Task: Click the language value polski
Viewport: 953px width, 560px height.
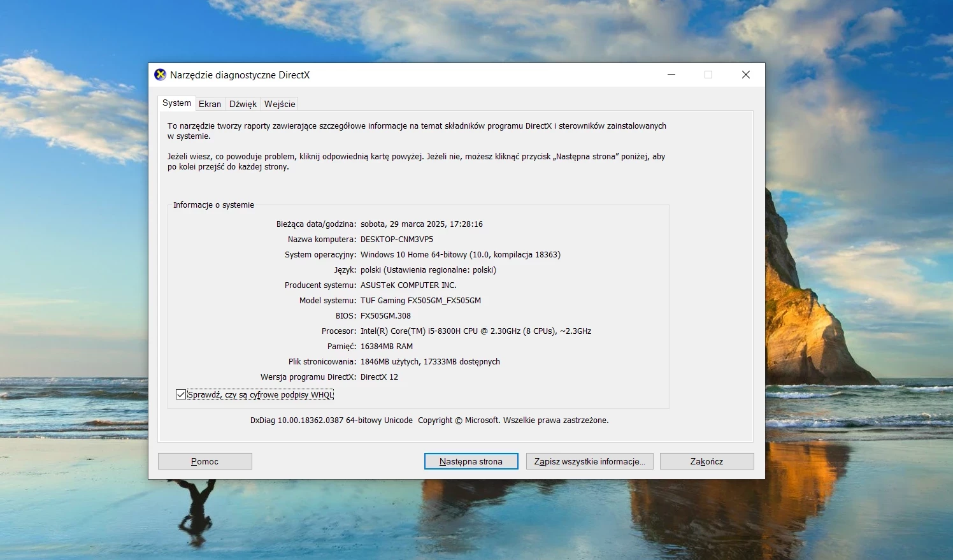Action: (428, 270)
